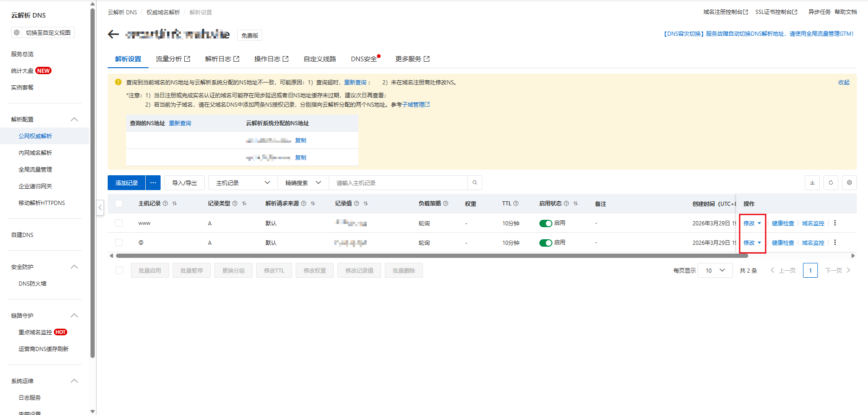Screen dimensions: 868x415
Task: Check the checkbox for the @ record
Action: click(119, 243)
